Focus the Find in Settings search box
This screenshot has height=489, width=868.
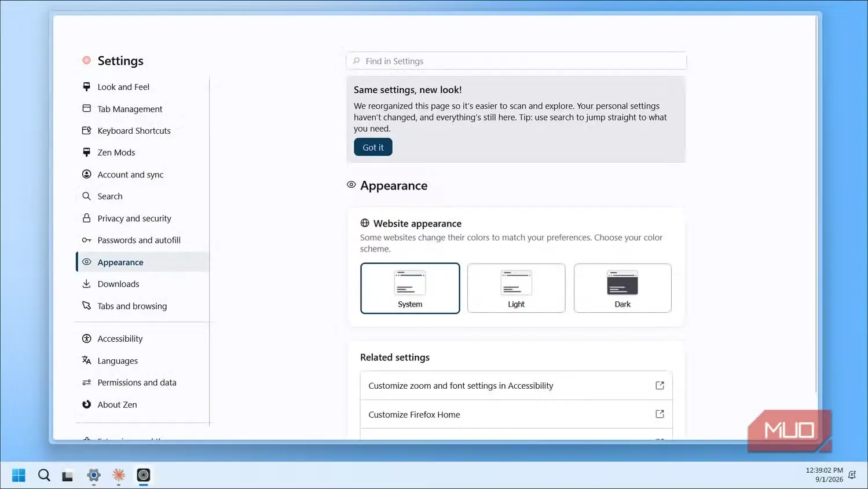(516, 61)
